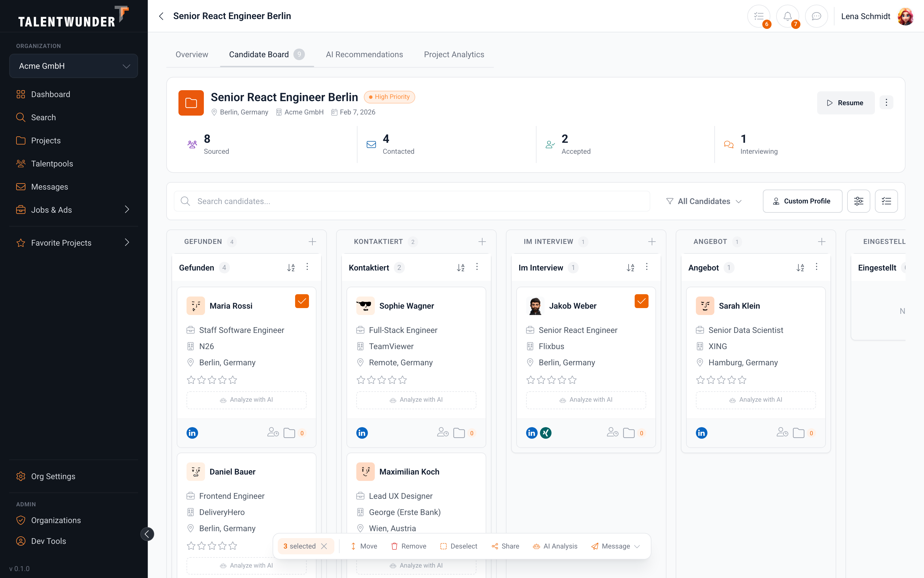The width and height of the screenshot is (924, 578).
Task: Click the person-clock icon on Maria Rossi's card
Action: 273,432
